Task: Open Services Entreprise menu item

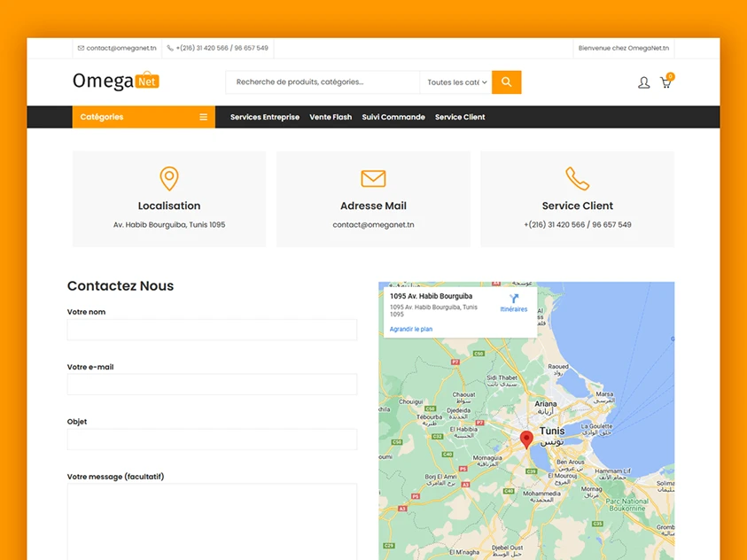Action: [264, 117]
